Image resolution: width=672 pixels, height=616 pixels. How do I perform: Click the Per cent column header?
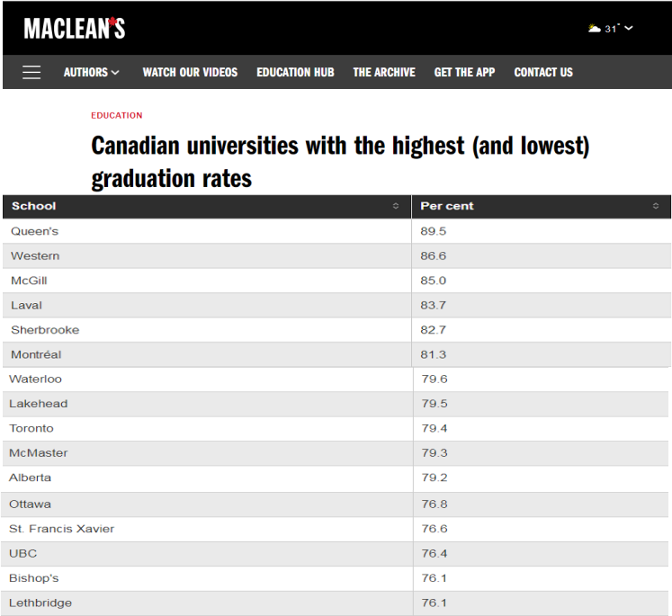tap(447, 207)
